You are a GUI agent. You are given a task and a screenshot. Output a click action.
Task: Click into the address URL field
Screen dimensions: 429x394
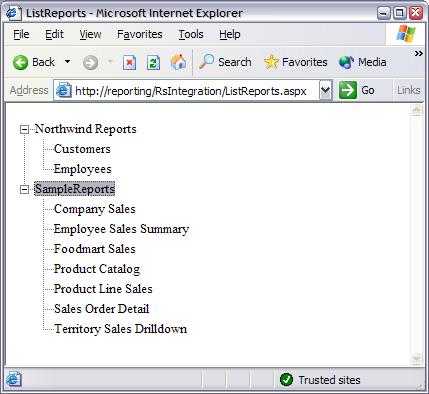pyautogui.click(x=191, y=91)
